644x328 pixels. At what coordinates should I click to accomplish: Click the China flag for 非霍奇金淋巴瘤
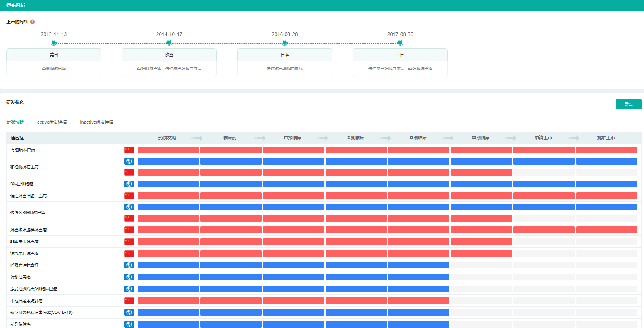[x=129, y=242]
